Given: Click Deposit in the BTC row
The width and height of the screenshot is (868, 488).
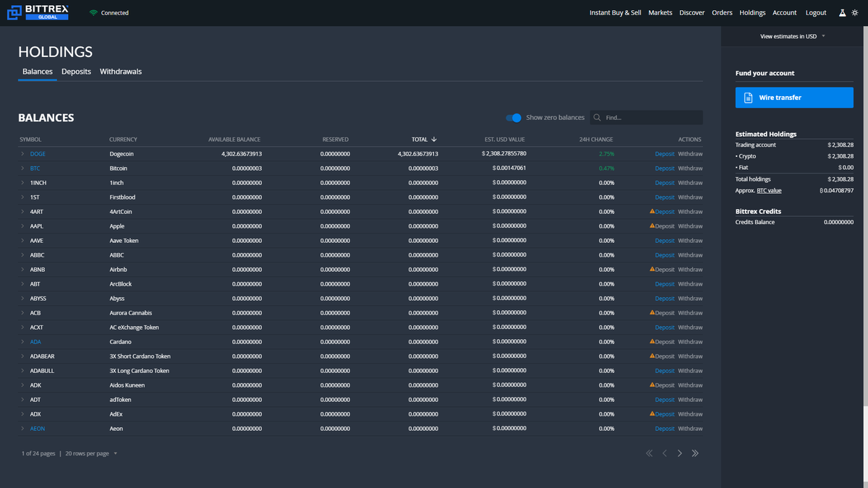Looking at the screenshot, I should click(x=665, y=168).
